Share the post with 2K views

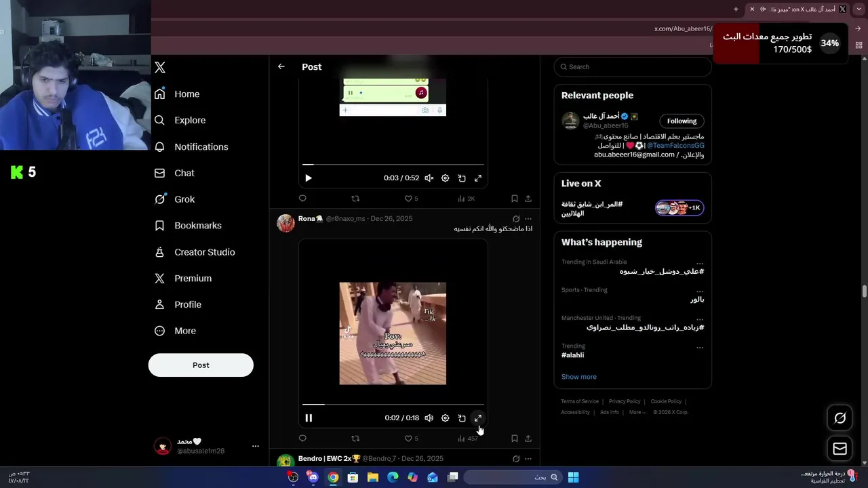[x=528, y=199]
